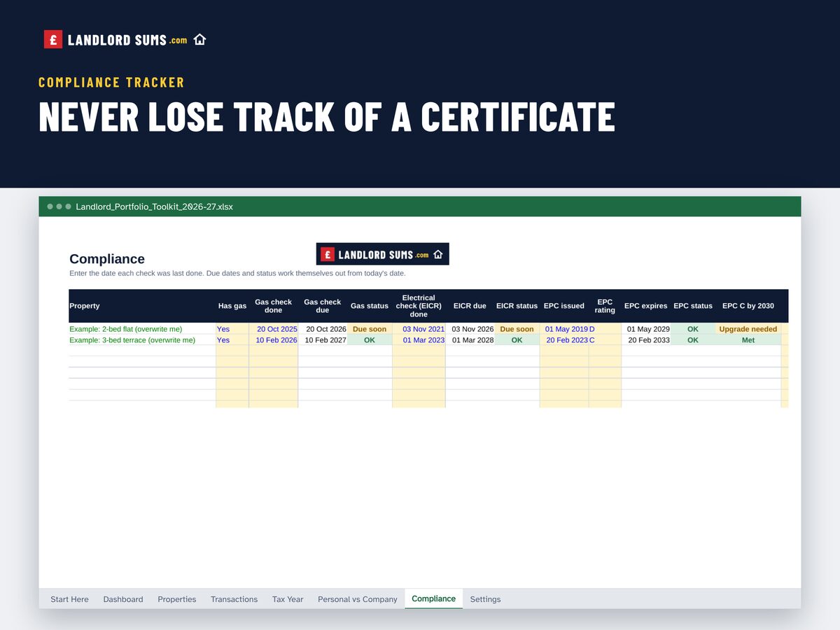Click EPC status OK for 3-bed terrace
The width and height of the screenshot is (840, 630).
(x=693, y=340)
